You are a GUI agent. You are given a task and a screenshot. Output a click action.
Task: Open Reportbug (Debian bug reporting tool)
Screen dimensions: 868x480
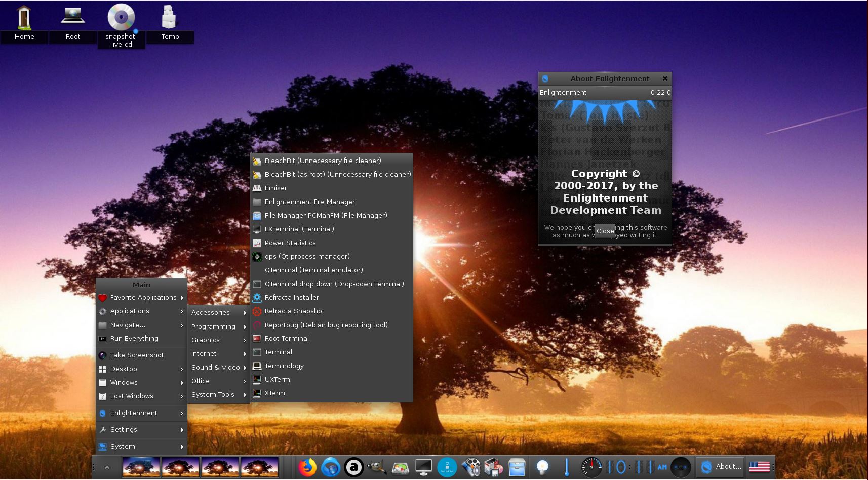tap(332, 325)
